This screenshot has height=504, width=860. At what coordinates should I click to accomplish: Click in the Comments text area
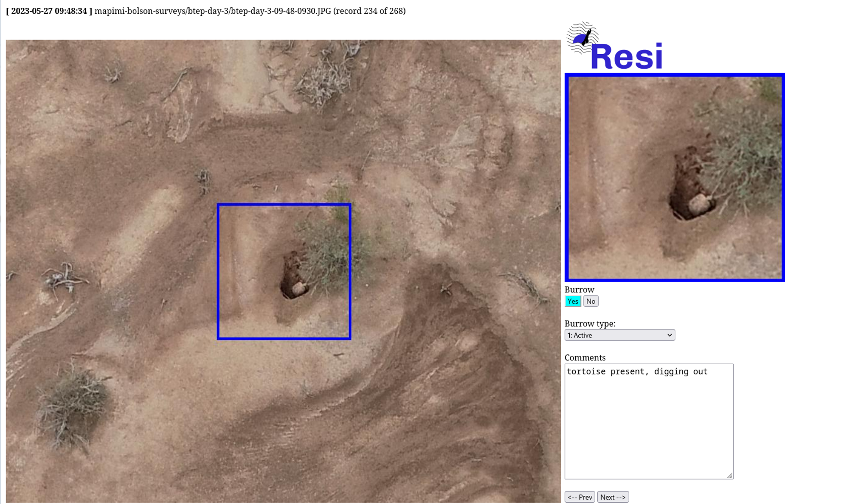coord(648,421)
